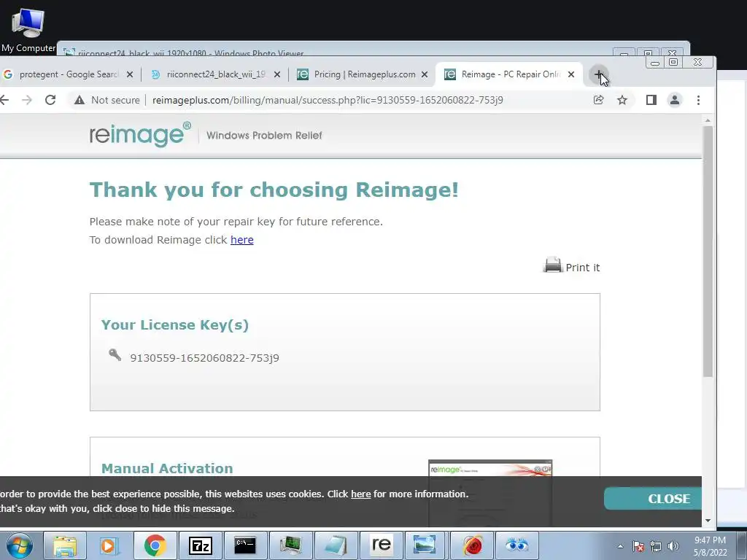Close the riiconnect24_black_wii tab
Viewport: 747px width, 560px height.
277,75
